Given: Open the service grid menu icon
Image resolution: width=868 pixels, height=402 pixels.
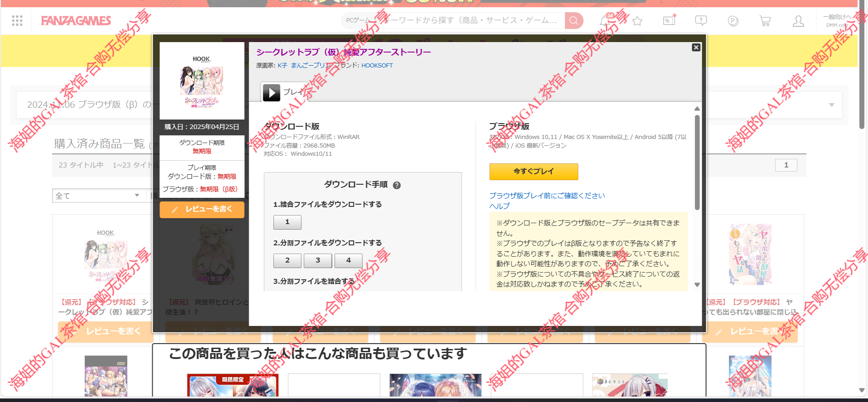Looking at the screenshot, I should point(17,20).
